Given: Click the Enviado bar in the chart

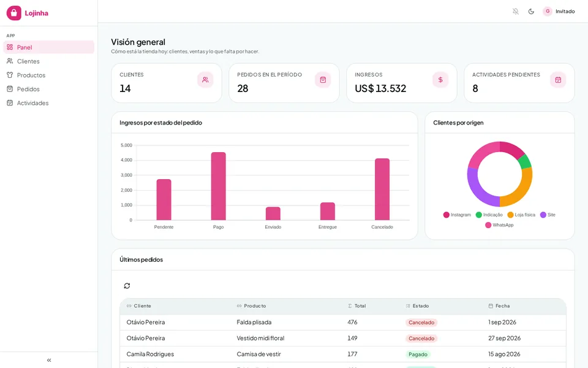Looking at the screenshot, I should click(x=273, y=213).
